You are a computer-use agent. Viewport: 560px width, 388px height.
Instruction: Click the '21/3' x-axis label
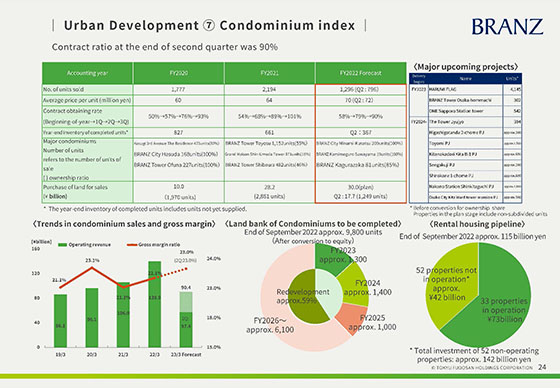(123, 354)
